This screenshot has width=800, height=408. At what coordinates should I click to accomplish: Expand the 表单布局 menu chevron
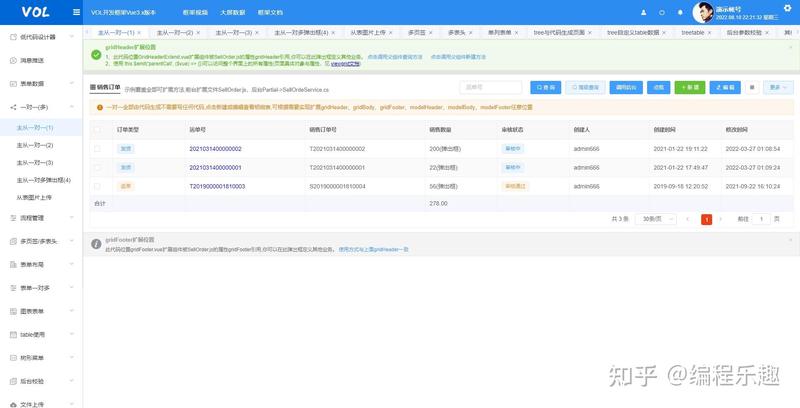71,265
